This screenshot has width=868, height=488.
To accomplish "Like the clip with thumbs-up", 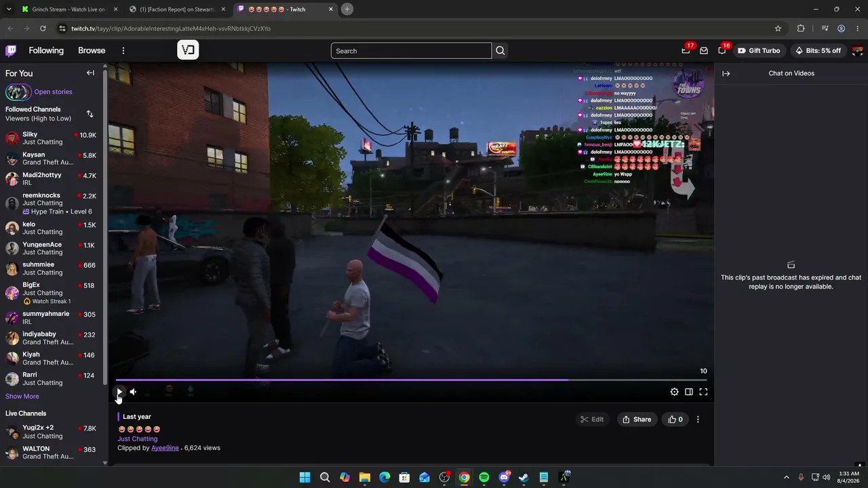I will [x=675, y=420].
